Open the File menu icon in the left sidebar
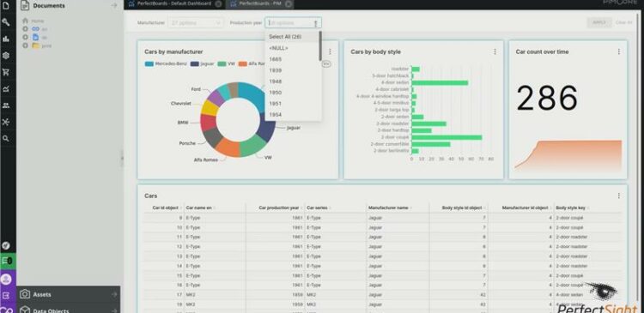This screenshot has height=313, width=644. tap(6, 6)
